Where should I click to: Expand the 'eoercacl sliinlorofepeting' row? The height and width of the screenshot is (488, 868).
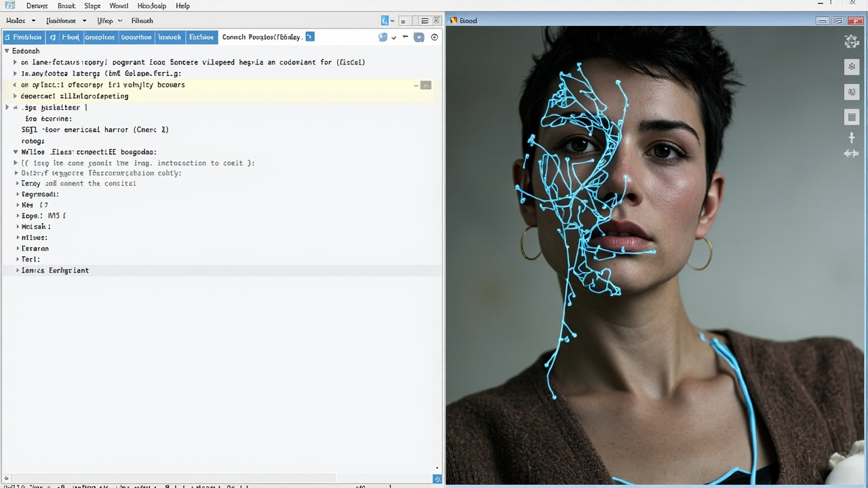coord(15,96)
